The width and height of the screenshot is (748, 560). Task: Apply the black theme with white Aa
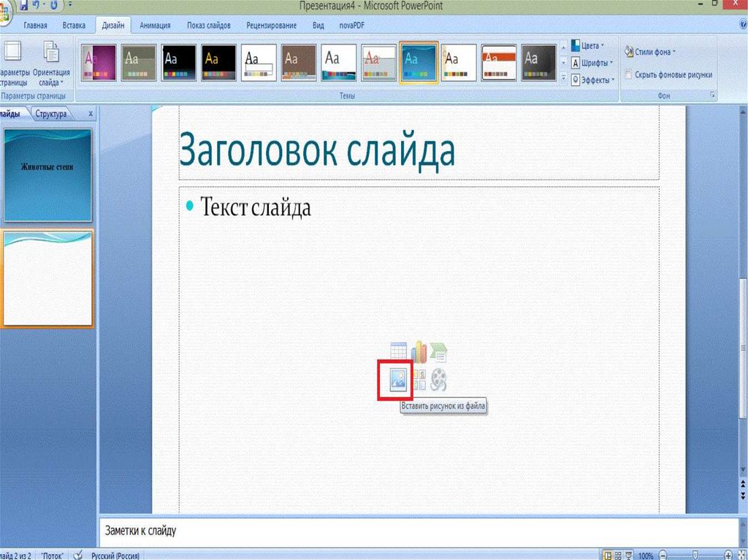[178, 63]
